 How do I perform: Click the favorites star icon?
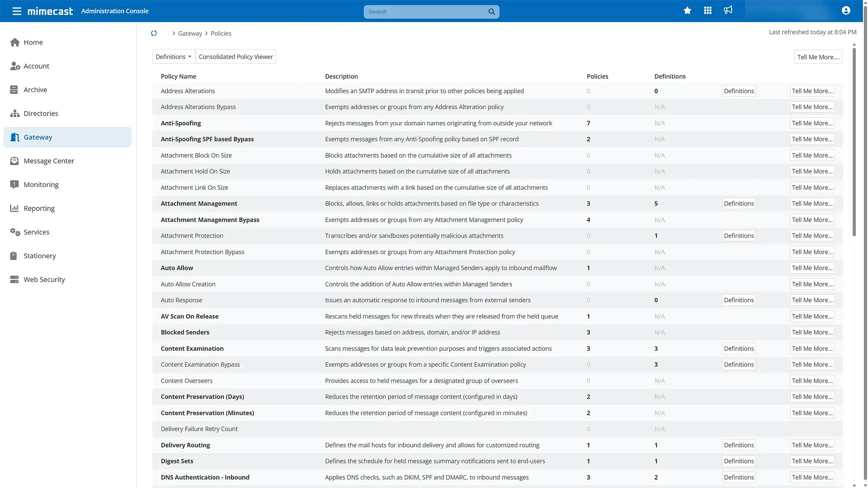687,11
